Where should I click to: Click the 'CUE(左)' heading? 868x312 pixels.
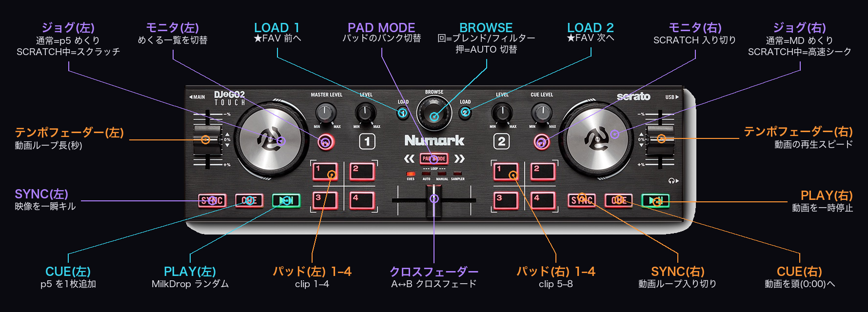click(x=68, y=272)
